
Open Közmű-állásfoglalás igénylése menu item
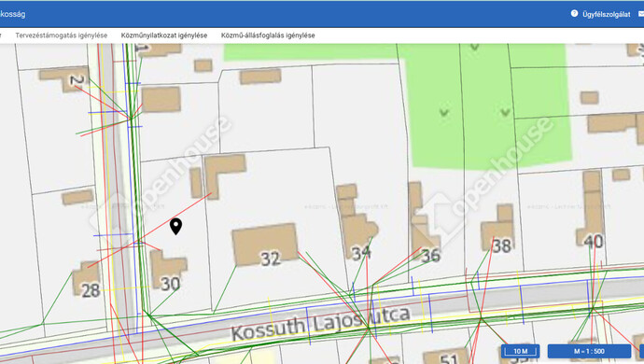pyautogui.click(x=268, y=35)
